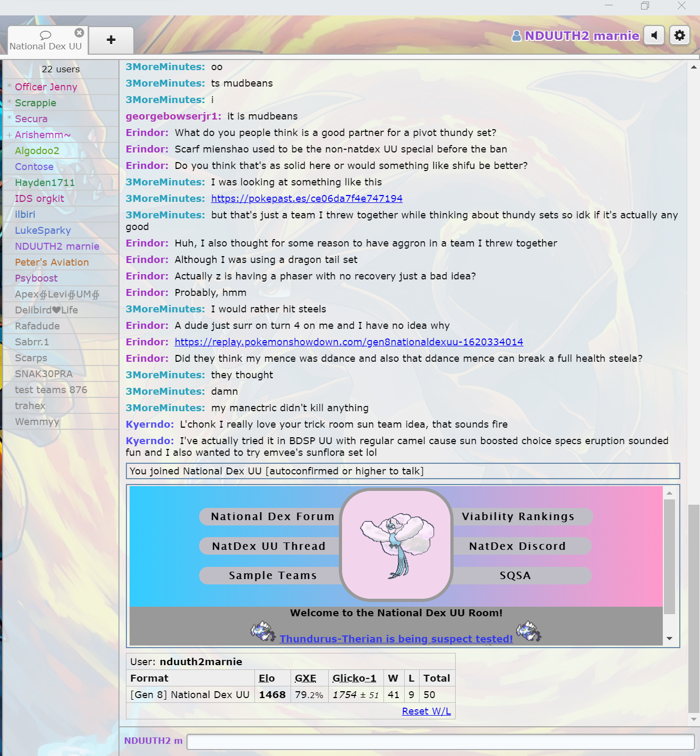Click the right Thundurus sprite icon

pos(528,631)
